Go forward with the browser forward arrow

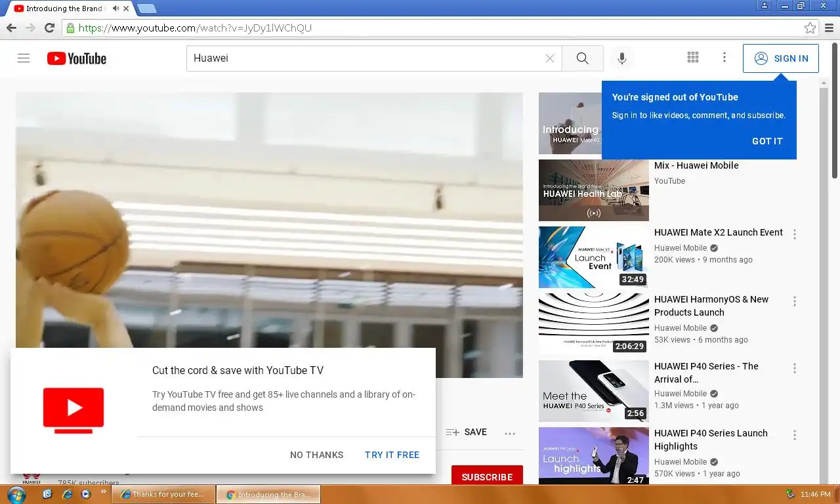point(30,28)
